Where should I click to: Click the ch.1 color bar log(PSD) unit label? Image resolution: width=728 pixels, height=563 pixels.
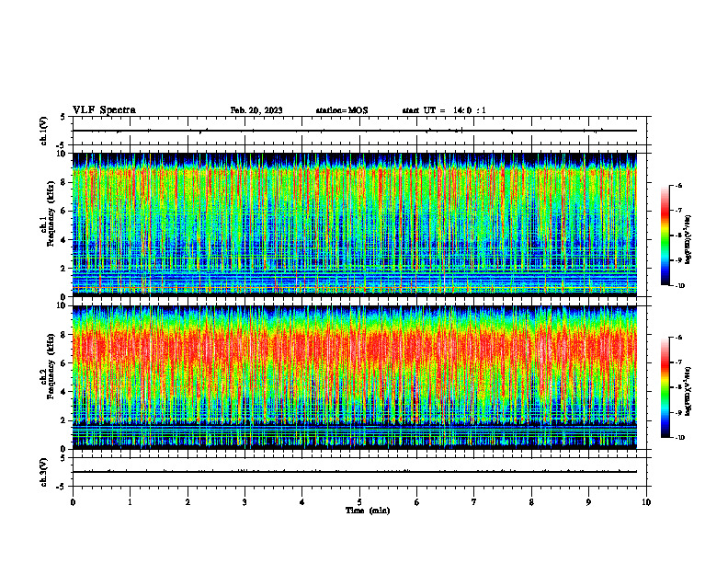point(688,239)
